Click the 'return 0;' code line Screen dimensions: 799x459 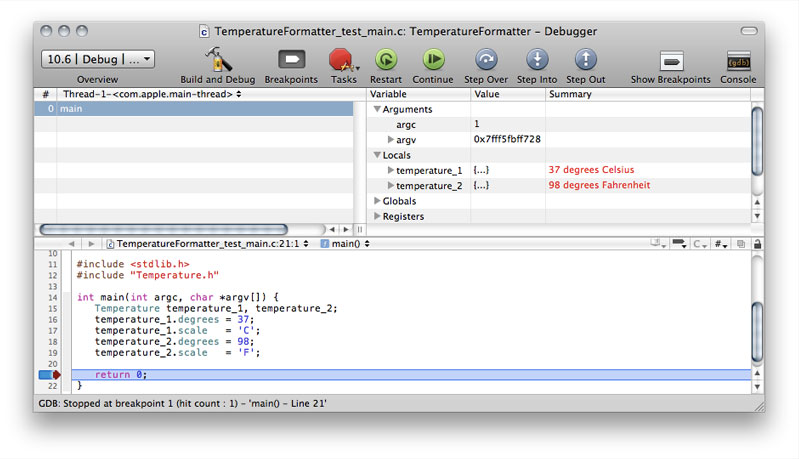click(x=411, y=375)
